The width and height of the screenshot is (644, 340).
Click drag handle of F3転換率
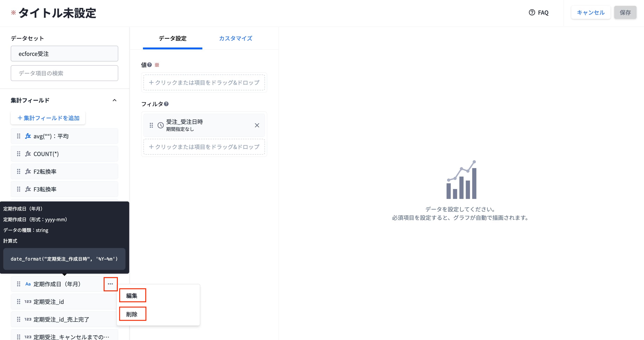pos(18,189)
